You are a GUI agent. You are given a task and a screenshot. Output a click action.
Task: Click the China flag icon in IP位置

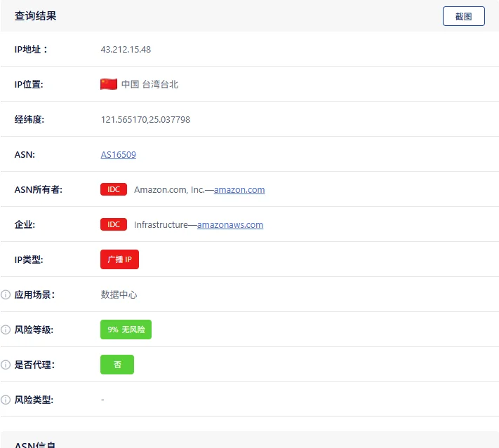(x=108, y=84)
